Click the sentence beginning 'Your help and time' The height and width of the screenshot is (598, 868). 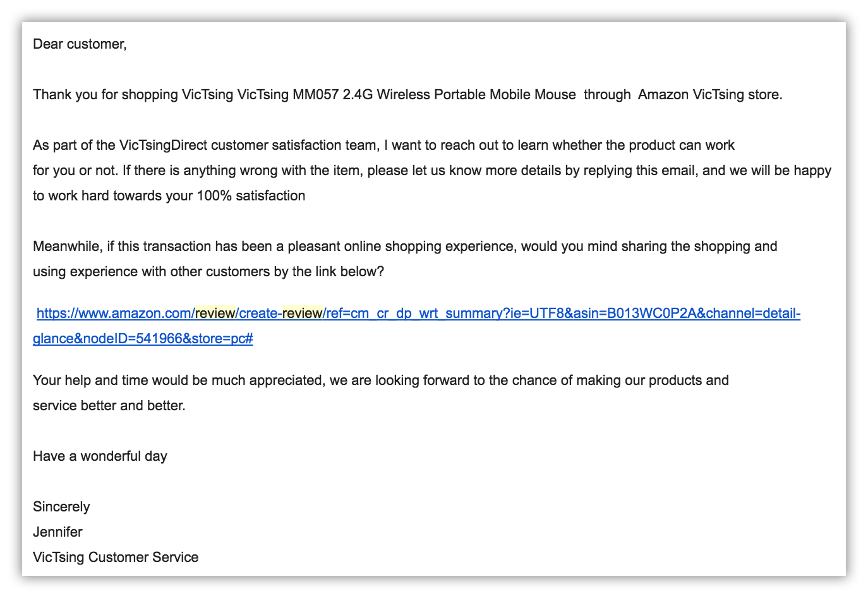pyautogui.click(x=381, y=381)
